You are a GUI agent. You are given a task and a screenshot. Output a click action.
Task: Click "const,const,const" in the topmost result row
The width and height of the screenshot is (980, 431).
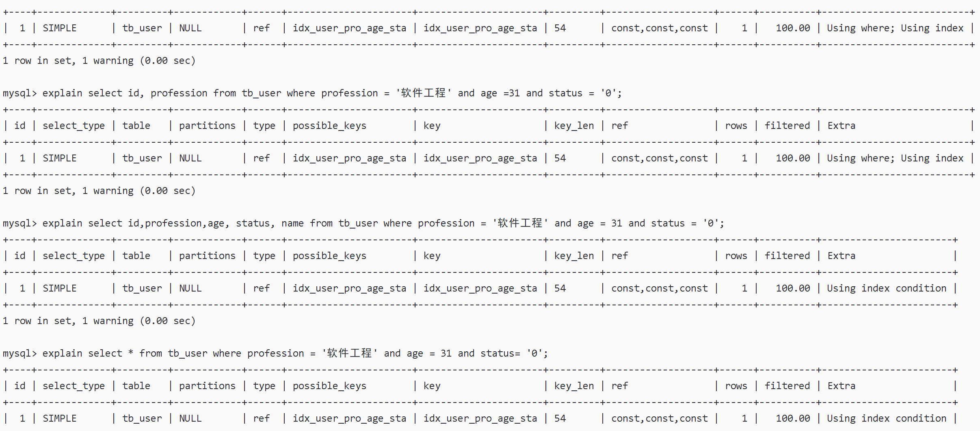click(x=659, y=28)
